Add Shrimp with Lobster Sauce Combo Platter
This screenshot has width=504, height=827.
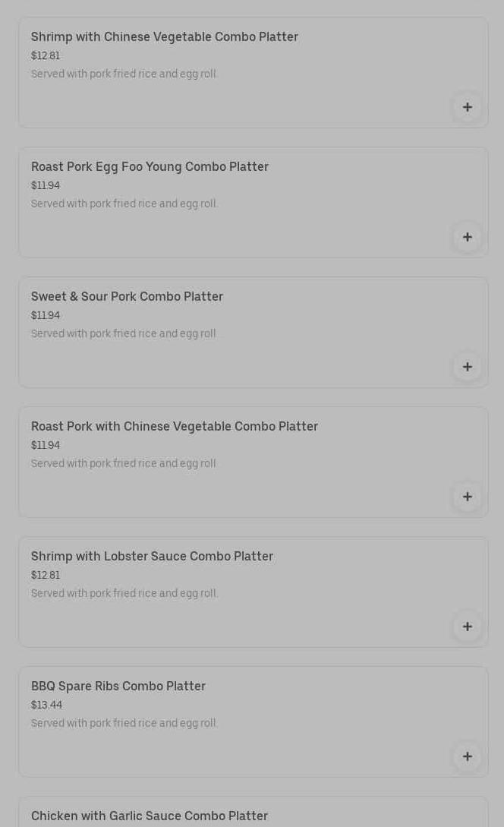467,627
